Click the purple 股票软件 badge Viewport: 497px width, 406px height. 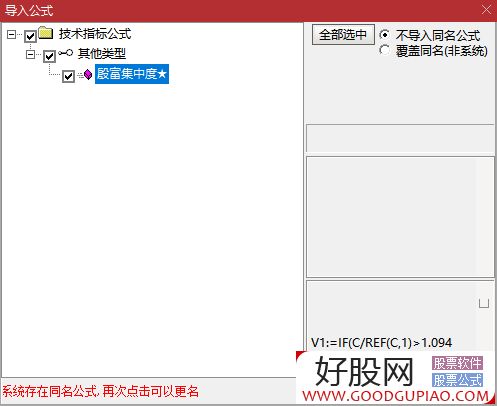457,363
